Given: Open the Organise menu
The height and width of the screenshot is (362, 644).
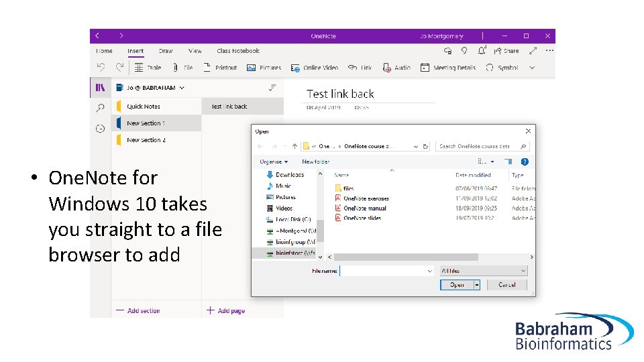Looking at the screenshot, I should tap(274, 162).
